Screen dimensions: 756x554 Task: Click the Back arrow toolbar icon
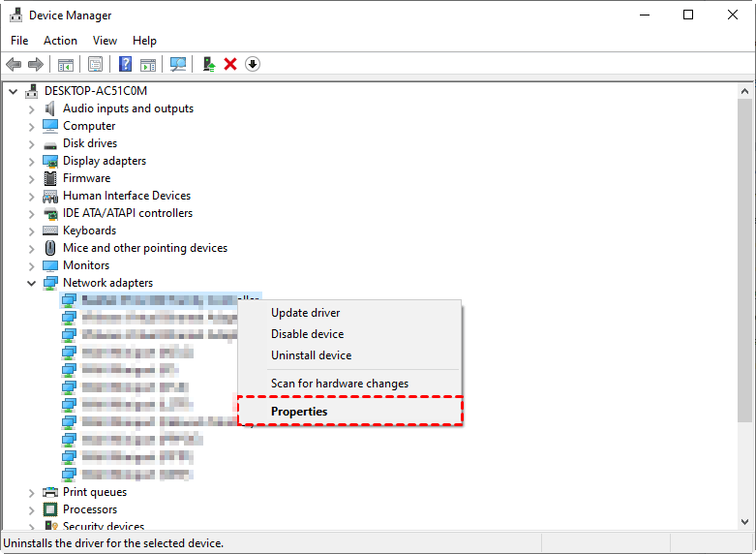pyautogui.click(x=14, y=64)
